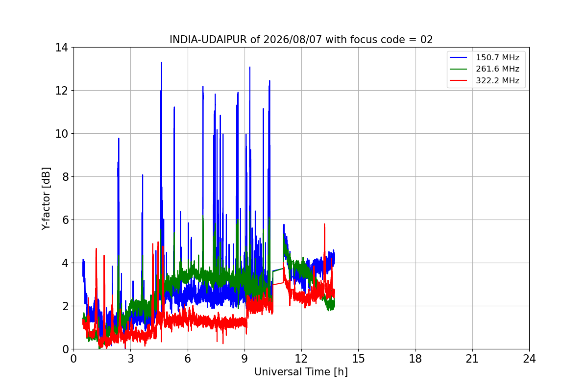Click y-axis tick label 14
This screenshot has width=588, height=392.
click(62, 48)
